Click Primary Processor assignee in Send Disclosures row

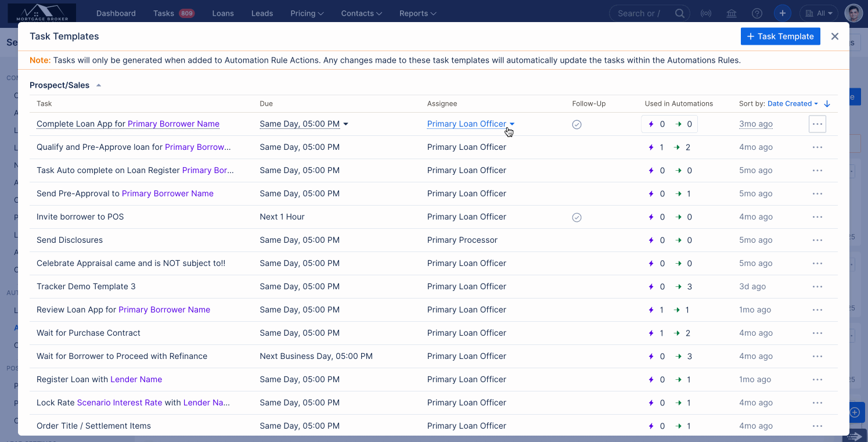tap(462, 240)
